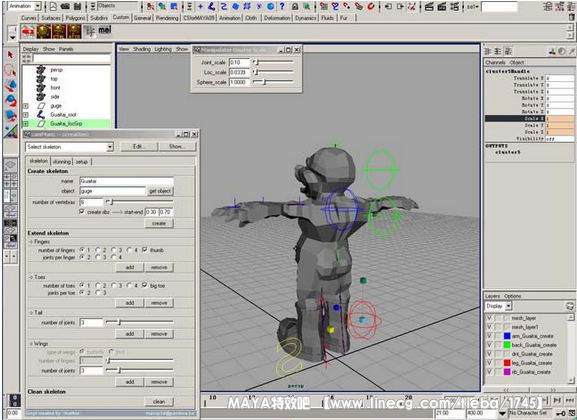
Task: Click the create new layer icon
Action: coord(569,306)
